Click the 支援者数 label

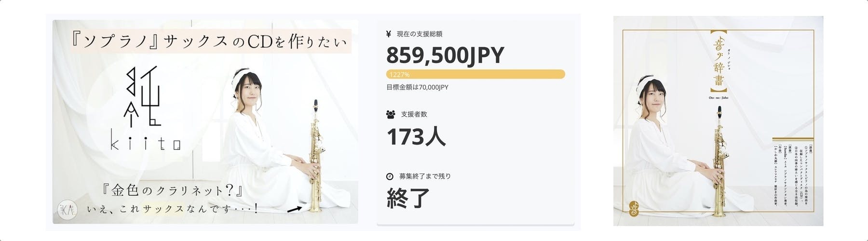click(x=414, y=114)
